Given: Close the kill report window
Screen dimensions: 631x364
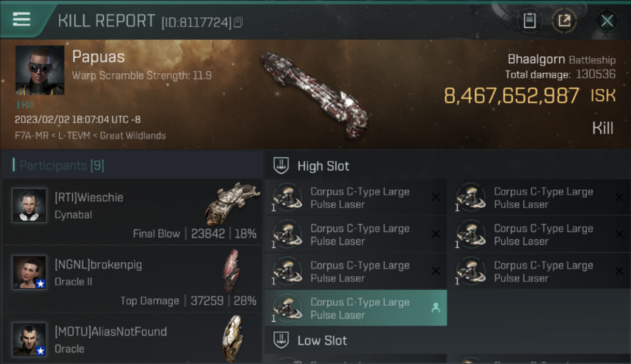Looking at the screenshot, I should pyautogui.click(x=607, y=21).
